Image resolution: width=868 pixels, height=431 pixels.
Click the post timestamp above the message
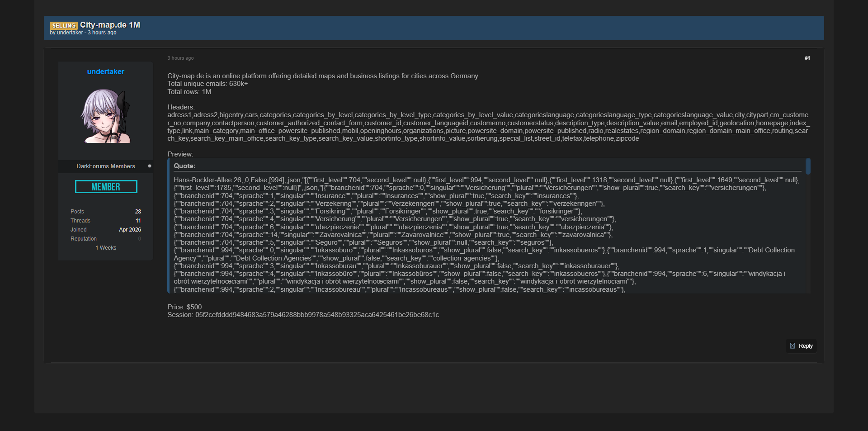tap(180, 58)
